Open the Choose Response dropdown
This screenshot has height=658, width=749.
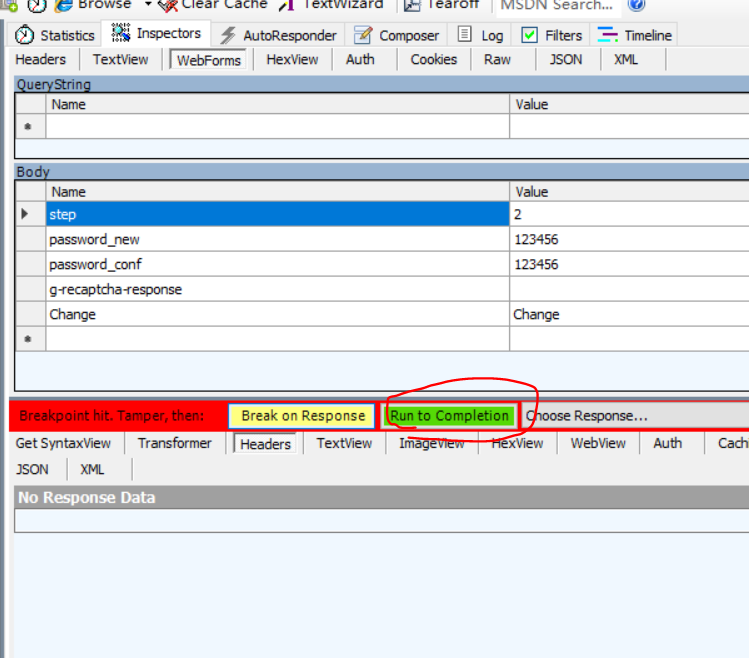(x=635, y=416)
